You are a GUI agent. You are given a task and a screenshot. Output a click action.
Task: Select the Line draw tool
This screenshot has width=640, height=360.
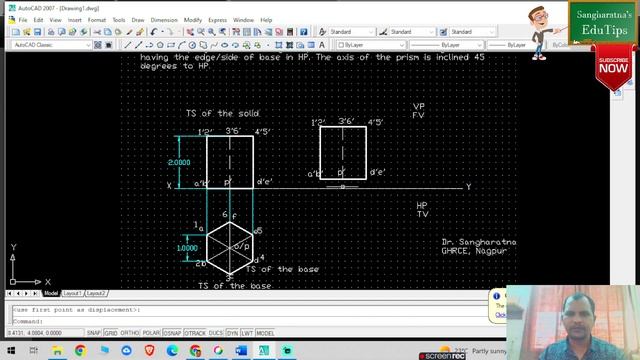(128, 45)
